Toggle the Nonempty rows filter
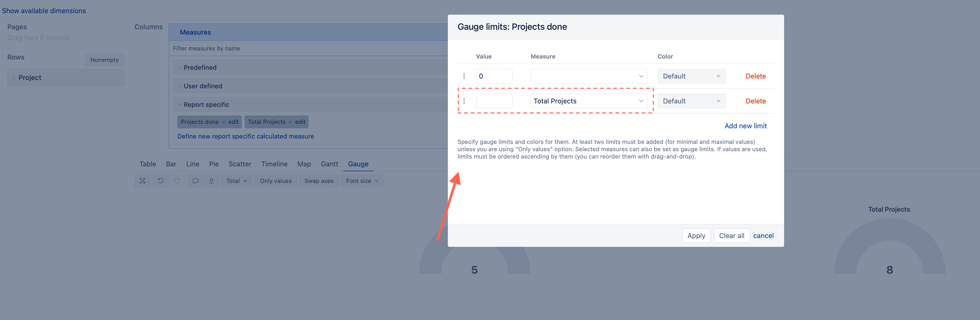The image size is (980, 320). [x=105, y=60]
